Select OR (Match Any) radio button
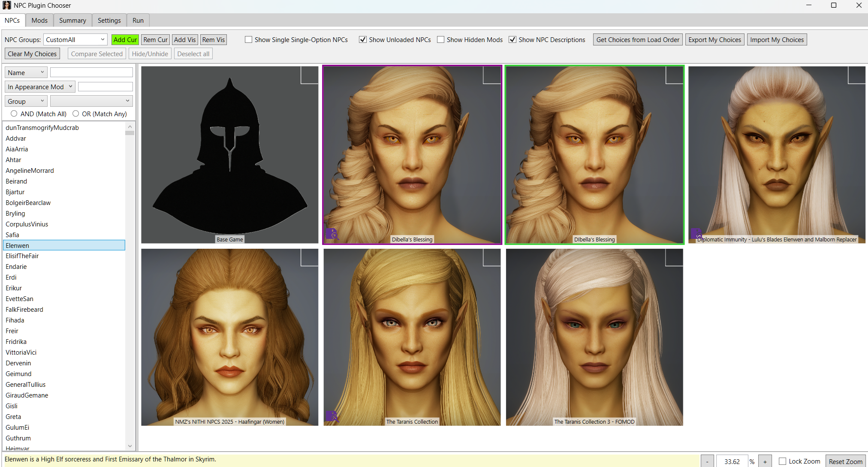The height and width of the screenshot is (467, 868). (76, 114)
